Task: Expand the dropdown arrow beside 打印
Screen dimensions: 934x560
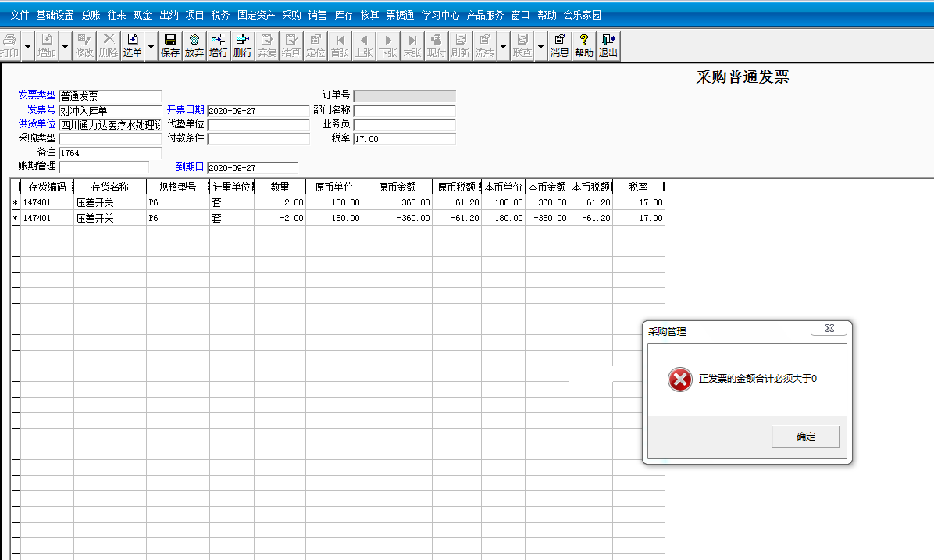Action: 28,46
